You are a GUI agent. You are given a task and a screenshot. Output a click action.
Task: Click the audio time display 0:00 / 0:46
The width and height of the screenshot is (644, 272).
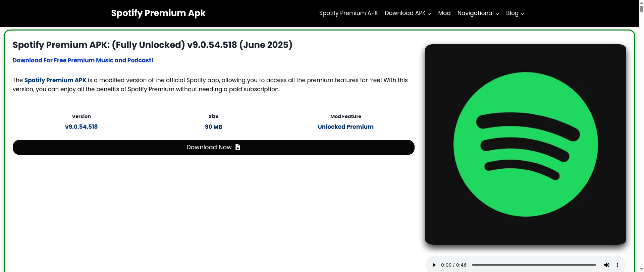pyautogui.click(x=454, y=265)
